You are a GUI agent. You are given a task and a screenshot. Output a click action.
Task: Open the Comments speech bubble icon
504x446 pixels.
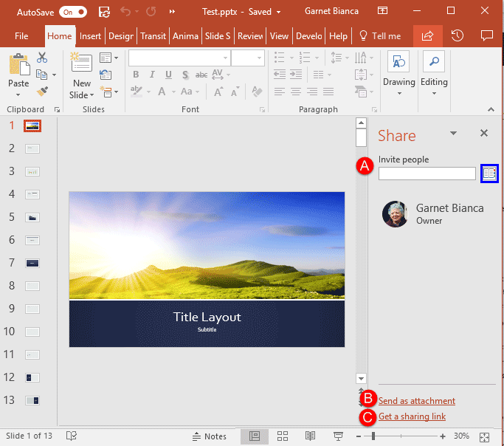(486, 35)
